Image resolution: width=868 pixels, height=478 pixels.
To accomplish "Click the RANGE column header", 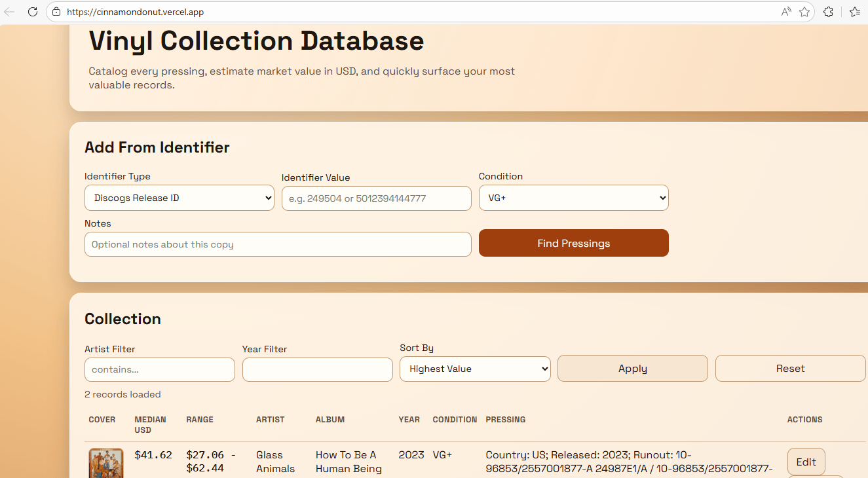I will point(200,420).
